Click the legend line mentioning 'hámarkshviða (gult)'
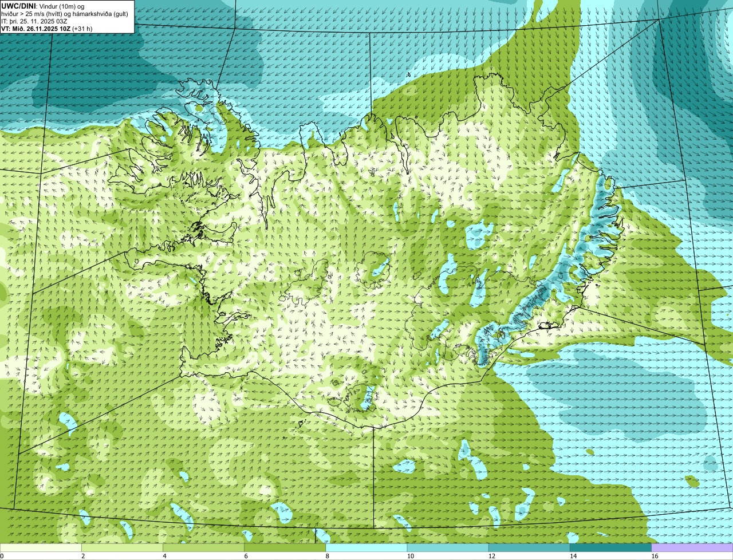733x560 pixels. [x=65, y=13]
